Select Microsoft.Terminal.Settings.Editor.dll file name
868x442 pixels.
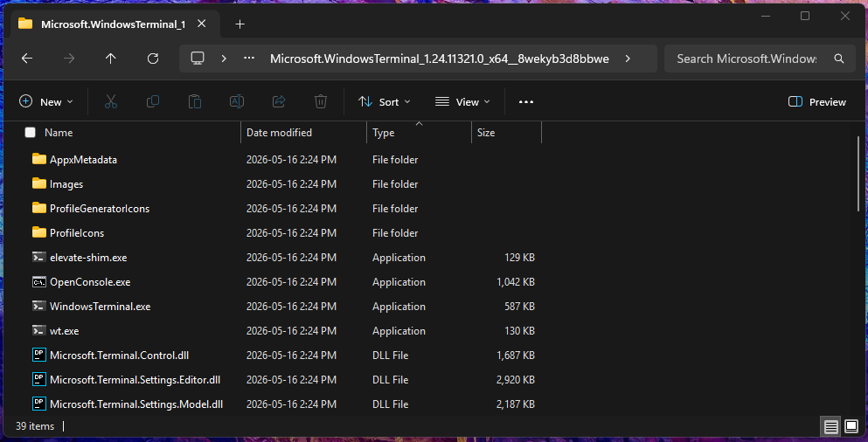coord(135,380)
